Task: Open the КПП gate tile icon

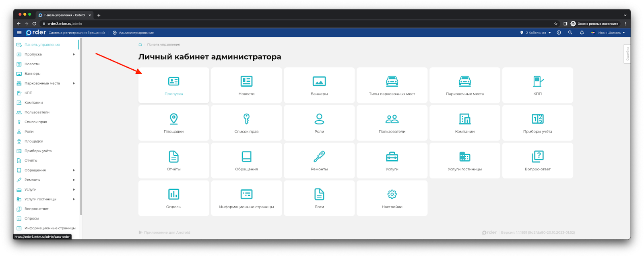Action: pos(537,81)
